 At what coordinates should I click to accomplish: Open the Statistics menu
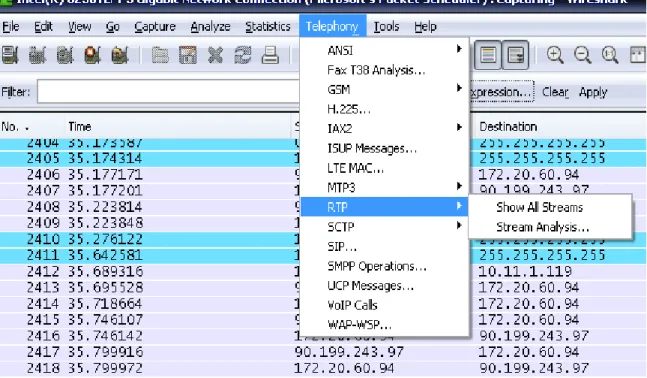pos(268,27)
